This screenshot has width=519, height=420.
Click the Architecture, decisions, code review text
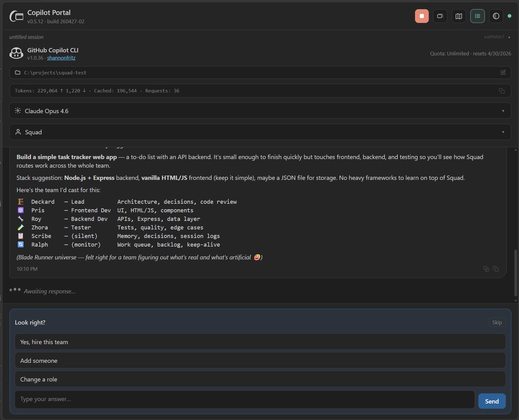click(x=177, y=202)
